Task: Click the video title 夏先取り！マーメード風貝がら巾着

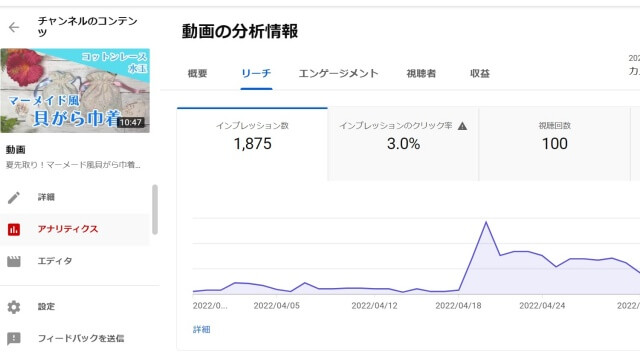Action: (x=73, y=165)
